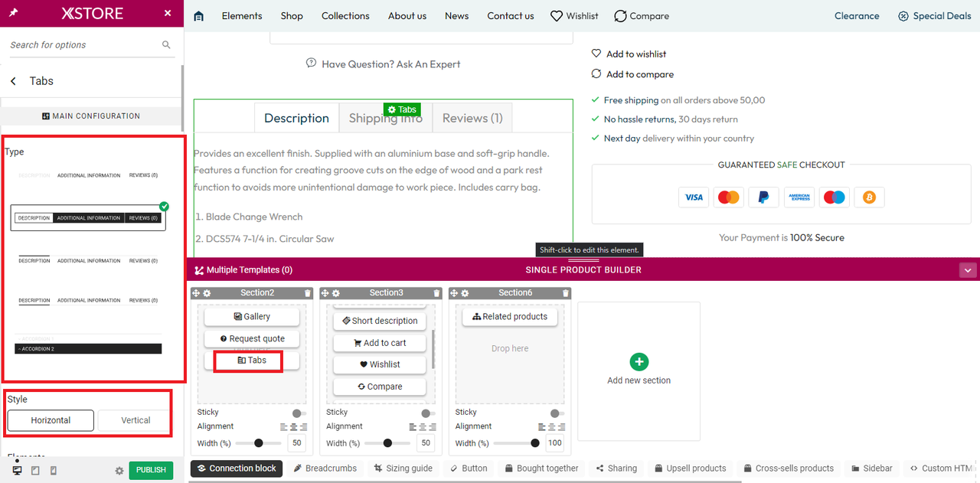Open Section6 gear settings
Image resolution: width=980 pixels, height=483 pixels.
point(465,293)
